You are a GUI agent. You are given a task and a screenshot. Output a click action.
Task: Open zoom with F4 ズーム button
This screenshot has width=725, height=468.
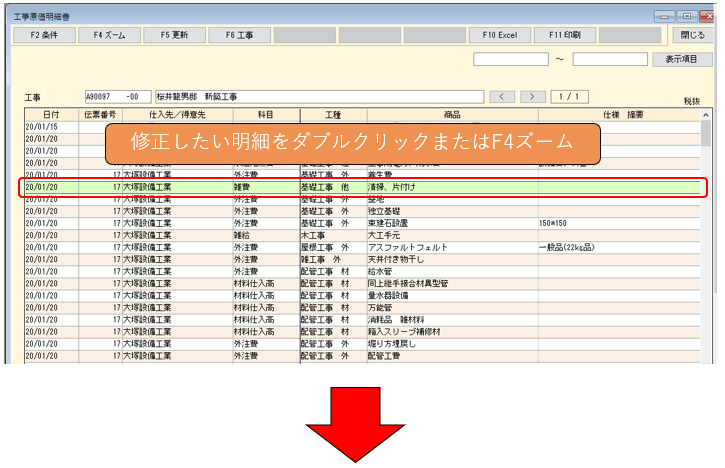coord(110,35)
